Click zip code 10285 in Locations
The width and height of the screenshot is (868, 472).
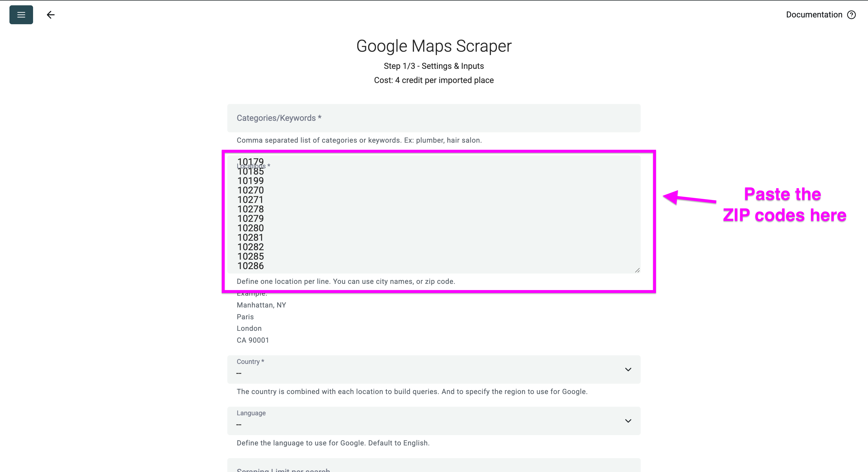click(x=250, y=257)
